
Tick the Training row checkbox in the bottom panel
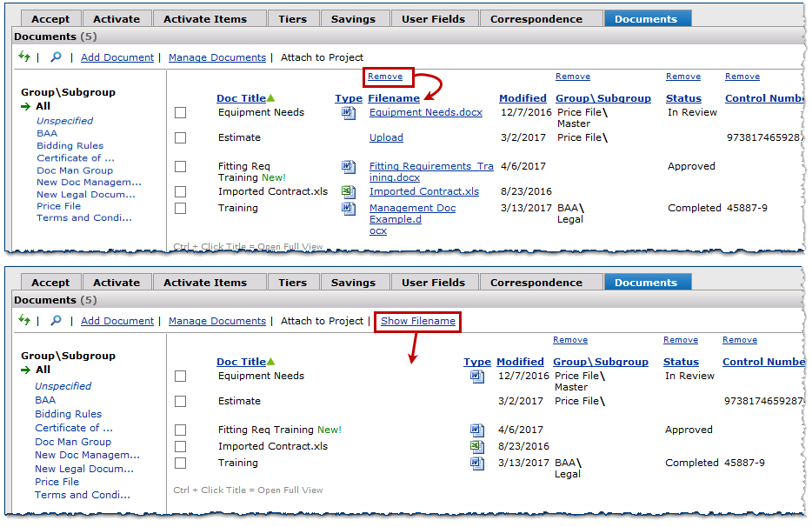coord(180,464)
